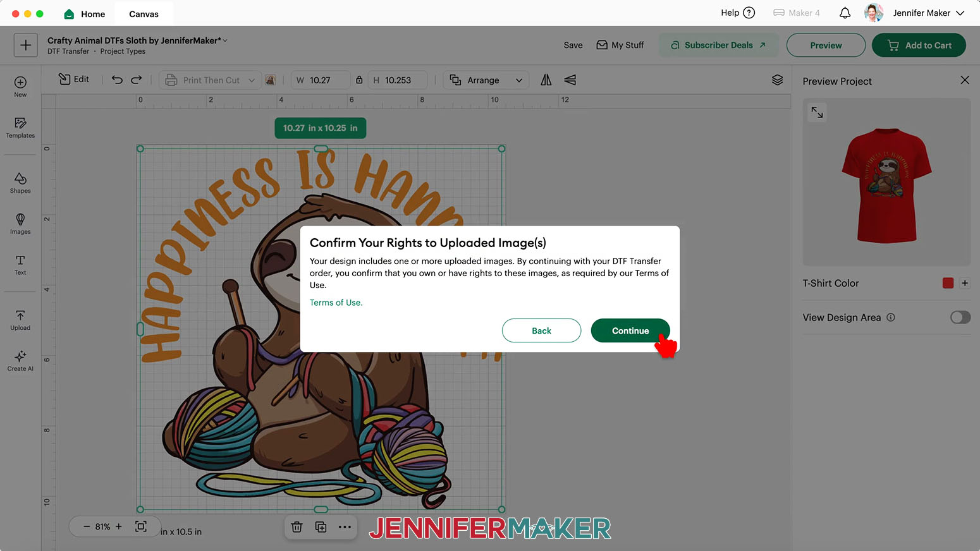The width and height of the screenshot is (980, 551).
Task: Click the fit to screen icon
Action: [x=141, y=526]
